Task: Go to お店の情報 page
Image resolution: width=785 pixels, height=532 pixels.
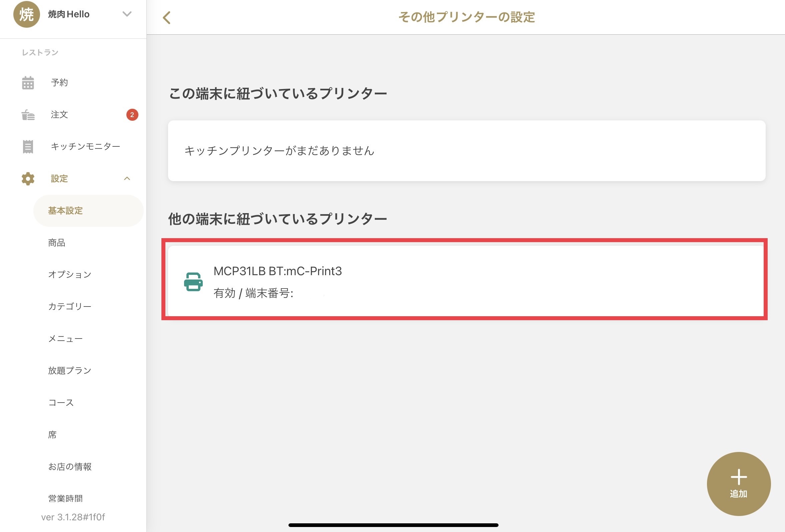Action: pos(70,467)
